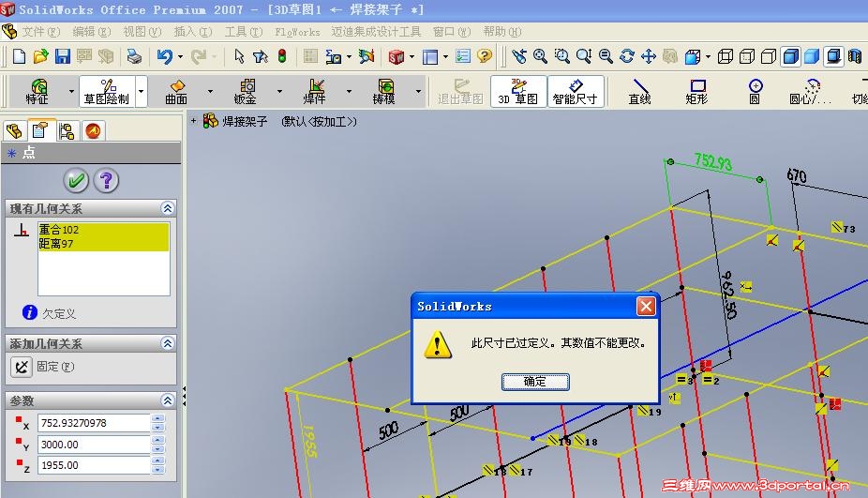Toggle the selection filter funnel icon
This screenshot has height=498, width=868.
coord(261,56)
